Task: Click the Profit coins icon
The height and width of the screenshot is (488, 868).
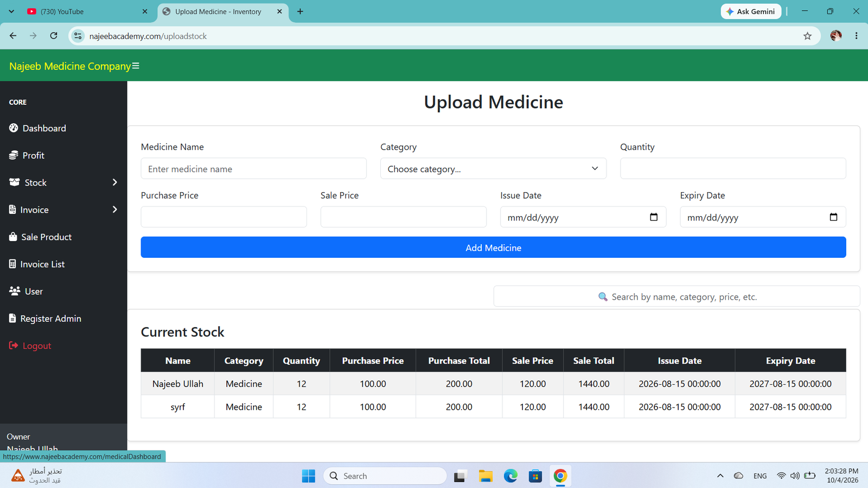Action: point(14,155)
